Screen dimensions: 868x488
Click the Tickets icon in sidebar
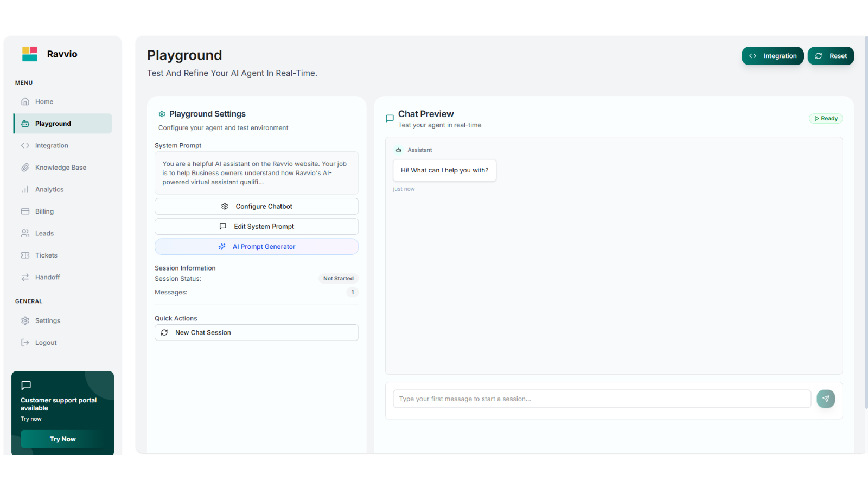pyautogui.click(x=25, y=255)
